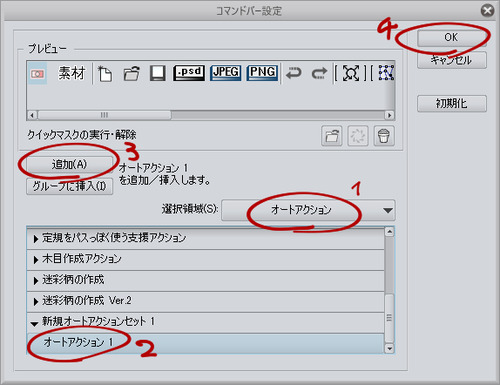Expand the 木目作成アクション set
This screenshot has width=500, height=385.
click(x=35, y=260)
